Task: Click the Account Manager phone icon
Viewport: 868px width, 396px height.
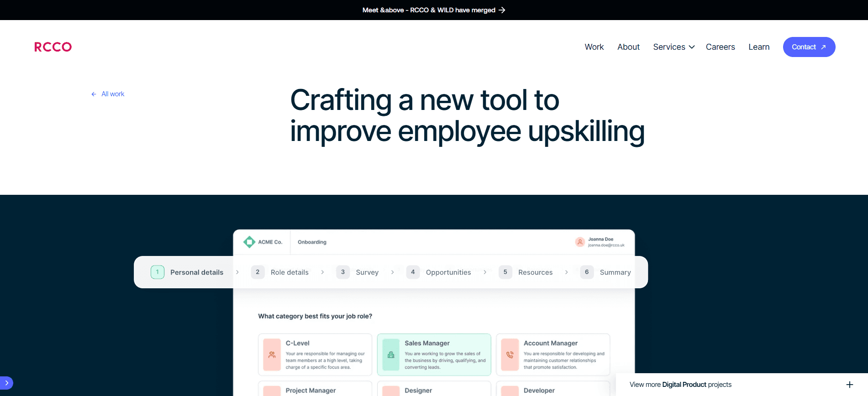Action: coord(510,355)
